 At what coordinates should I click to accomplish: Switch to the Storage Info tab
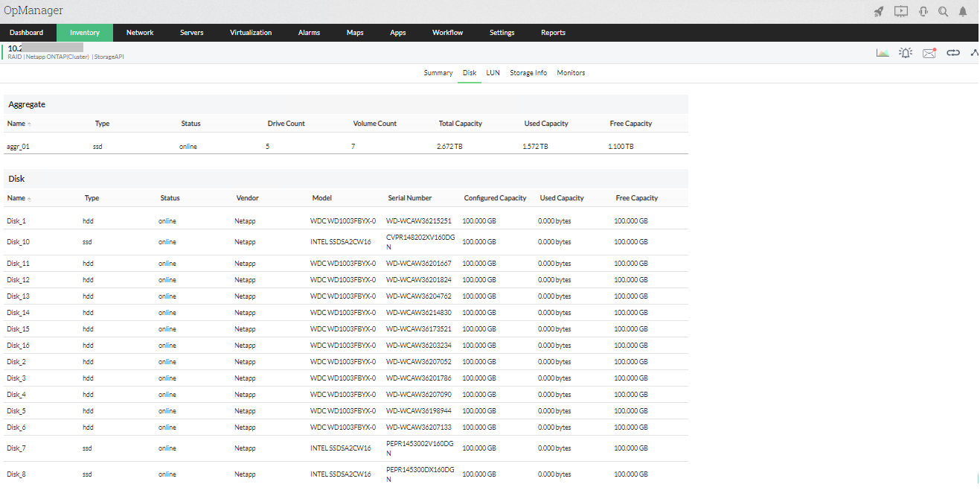coord(528,73)
